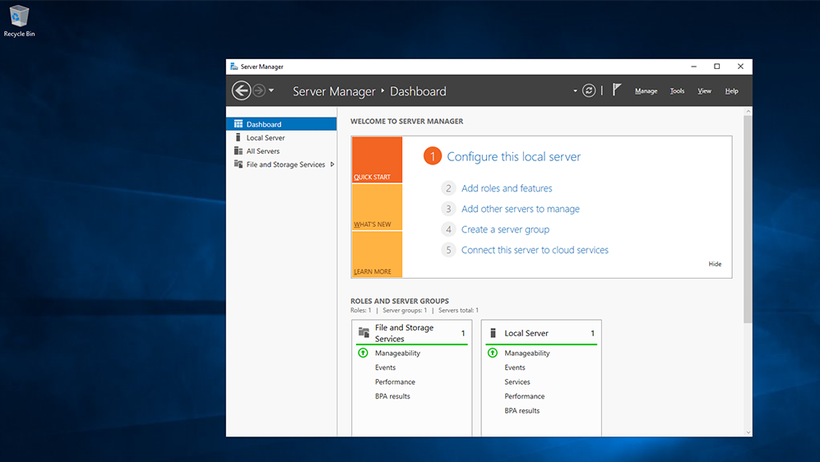Open the notifications flag icon

coord(617,90)
